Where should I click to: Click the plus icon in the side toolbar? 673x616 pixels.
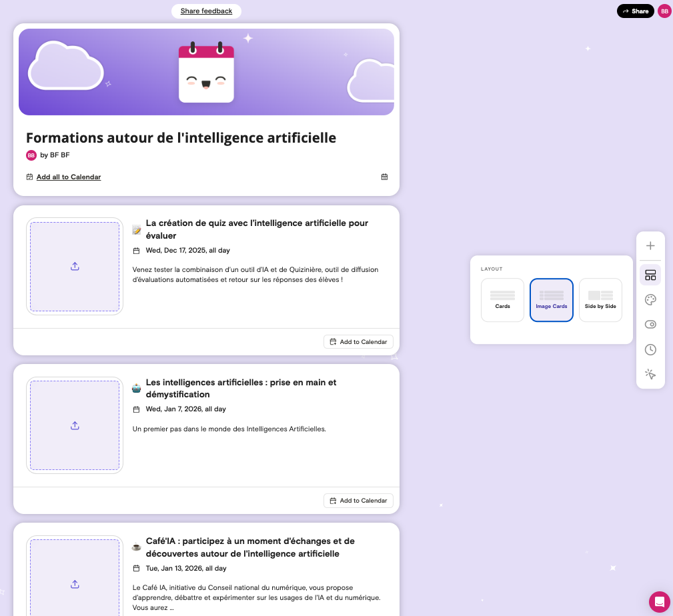[x=650, y=246]
